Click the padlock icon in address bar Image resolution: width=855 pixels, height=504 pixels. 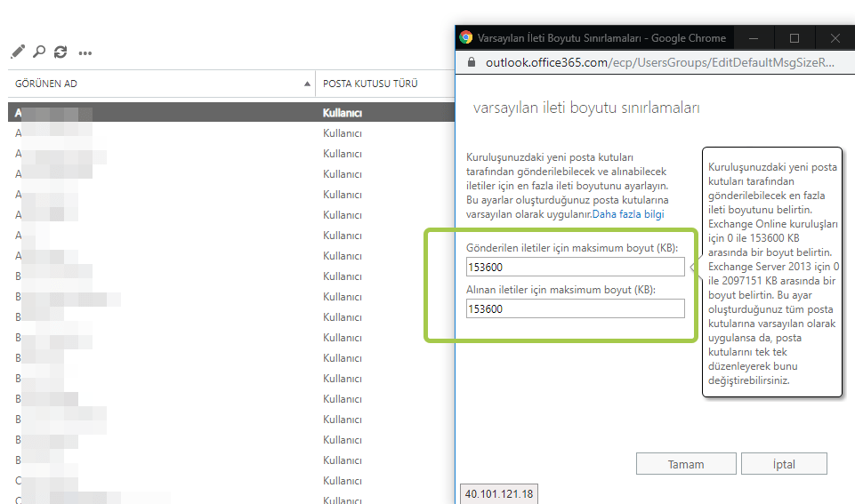(x=472, y=62)
